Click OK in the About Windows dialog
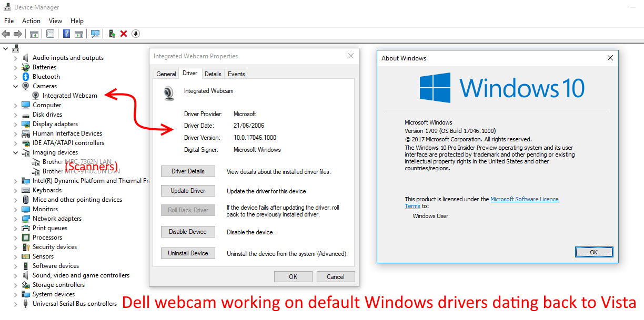The image size is (644, 320). [x=593, y=252]
